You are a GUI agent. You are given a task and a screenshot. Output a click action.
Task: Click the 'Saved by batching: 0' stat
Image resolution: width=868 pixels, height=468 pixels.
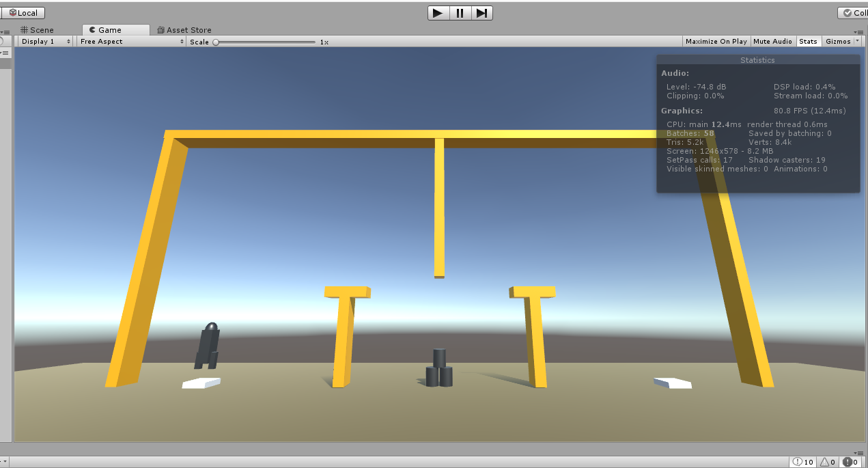789,133
